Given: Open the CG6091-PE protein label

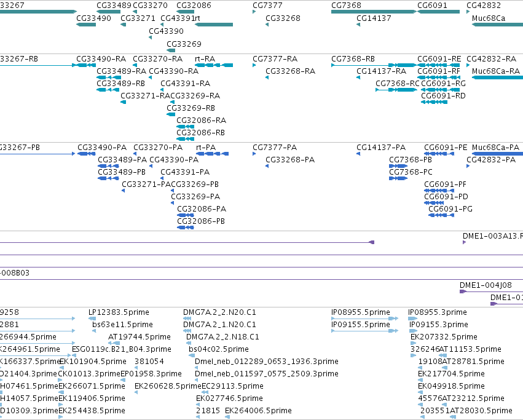Looking at the screenshot, I should click(446, 148).
